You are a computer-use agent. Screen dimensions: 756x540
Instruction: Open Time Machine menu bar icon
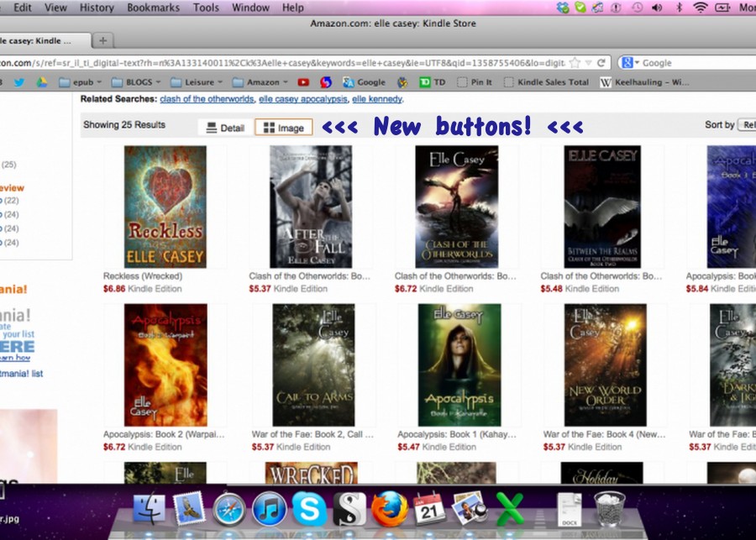click(637, 8)
